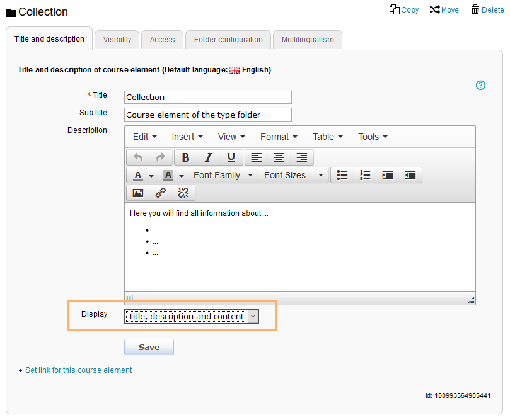This screenshot has height=420, width=510.
Task: Insert a numbered list
Action: pyautogui.click(x=364, y=175)
